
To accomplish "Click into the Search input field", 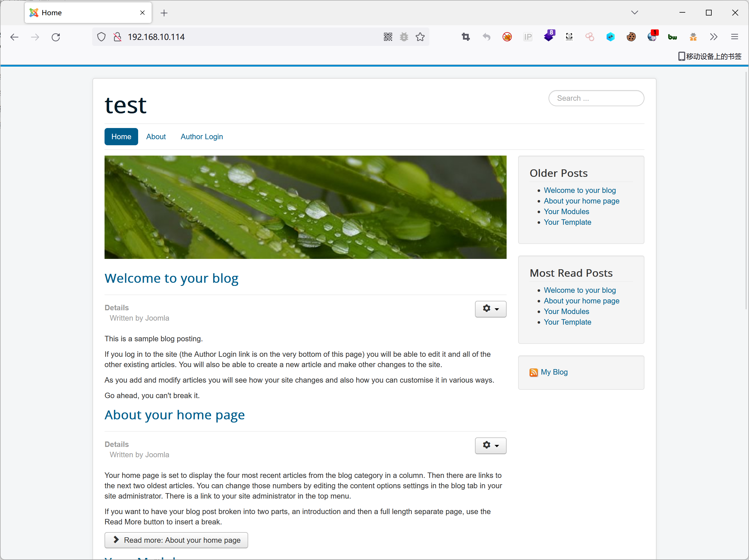I will coord(596,98).
